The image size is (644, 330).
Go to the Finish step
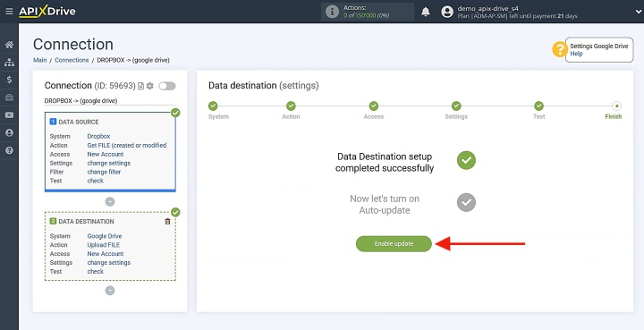(616, 106)
